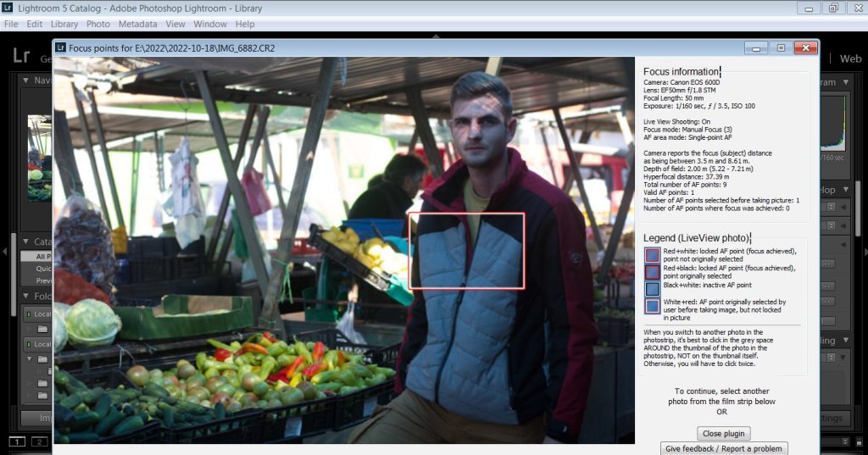Collapse the Catalog panel triangle

(x=25, y=241)
